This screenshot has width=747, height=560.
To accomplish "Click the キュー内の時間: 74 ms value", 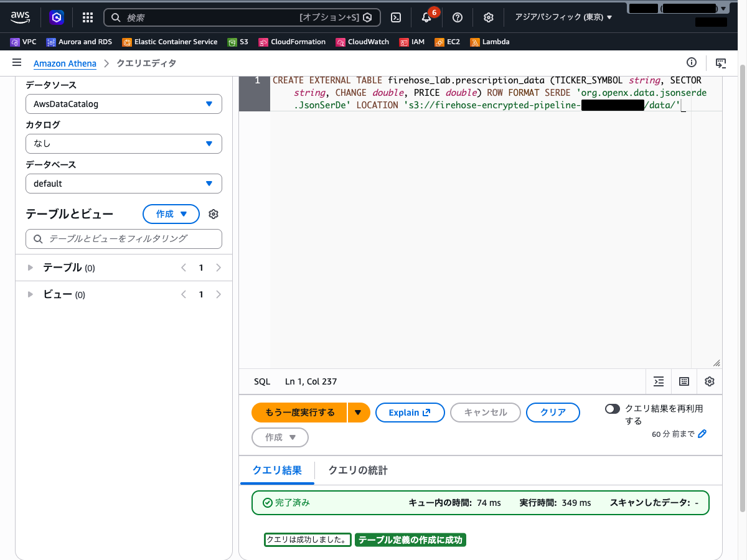I will coord(454,503).
